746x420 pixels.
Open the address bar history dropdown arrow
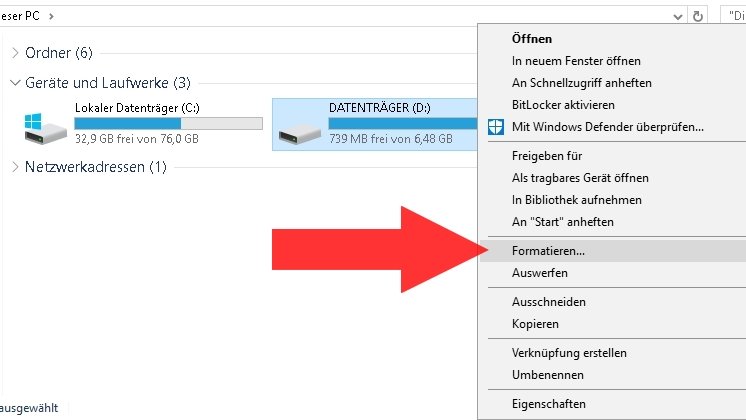677,17
